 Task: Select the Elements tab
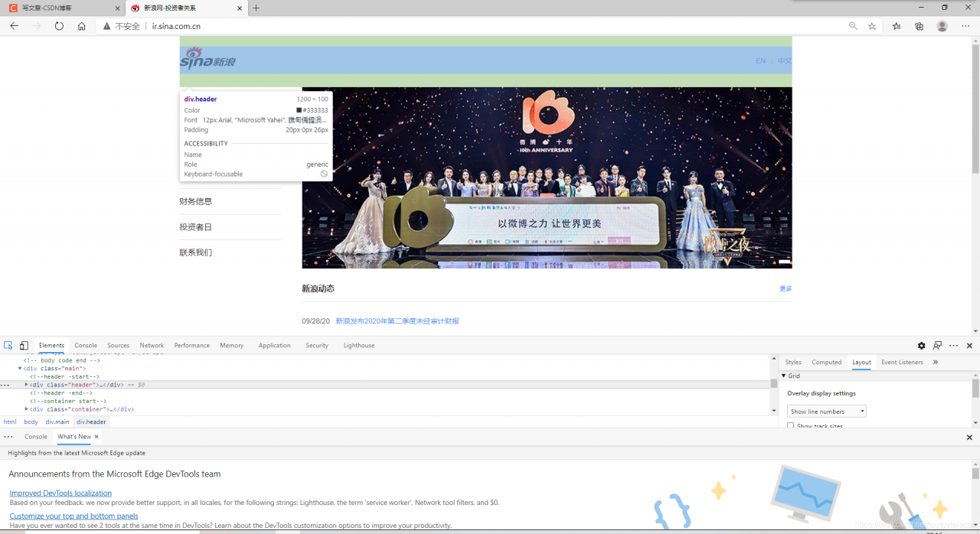point(51,346)
